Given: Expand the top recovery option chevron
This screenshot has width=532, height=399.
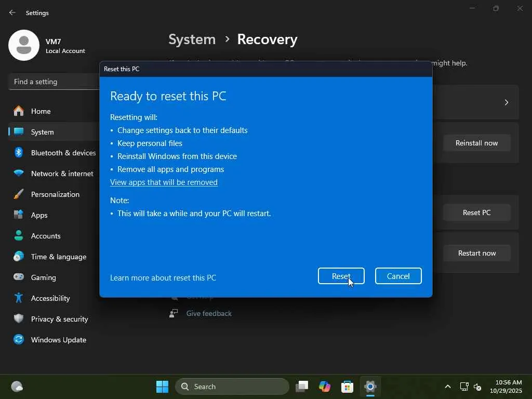Looking at the screenshot, I should pyautogui.click(x=506, y=102).
